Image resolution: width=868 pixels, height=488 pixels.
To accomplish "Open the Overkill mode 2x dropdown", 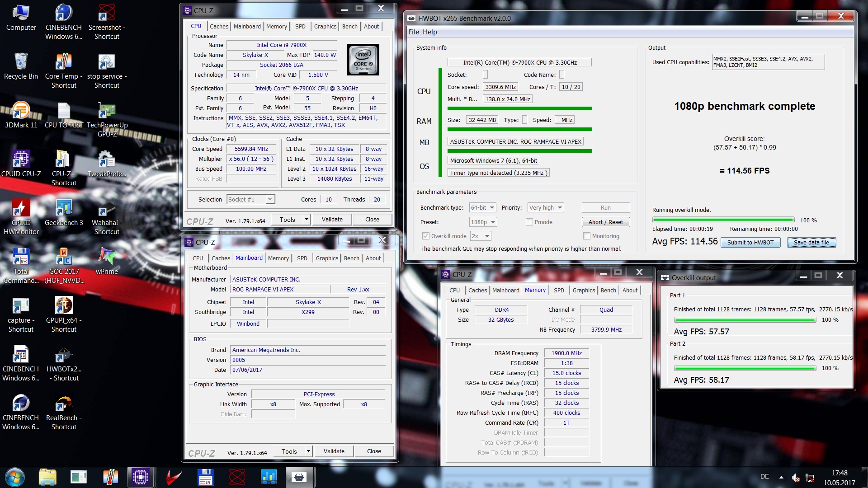I will (x=481, y=236).
